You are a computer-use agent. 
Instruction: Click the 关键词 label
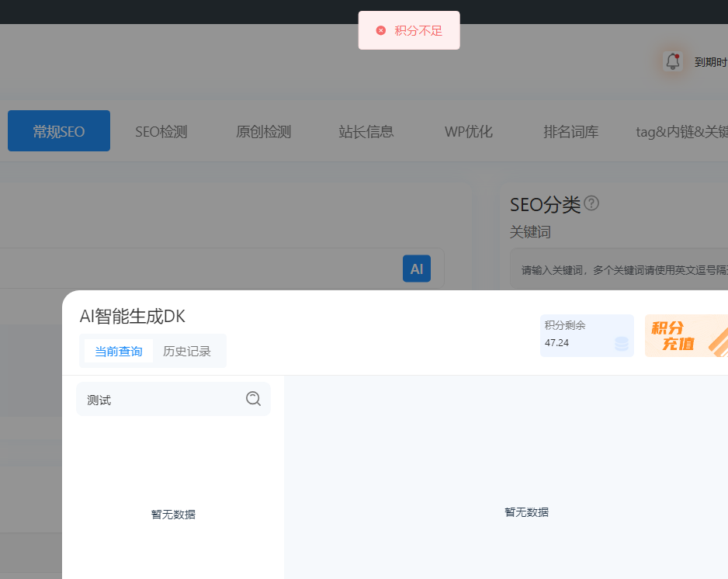click(x=530, y=232)
